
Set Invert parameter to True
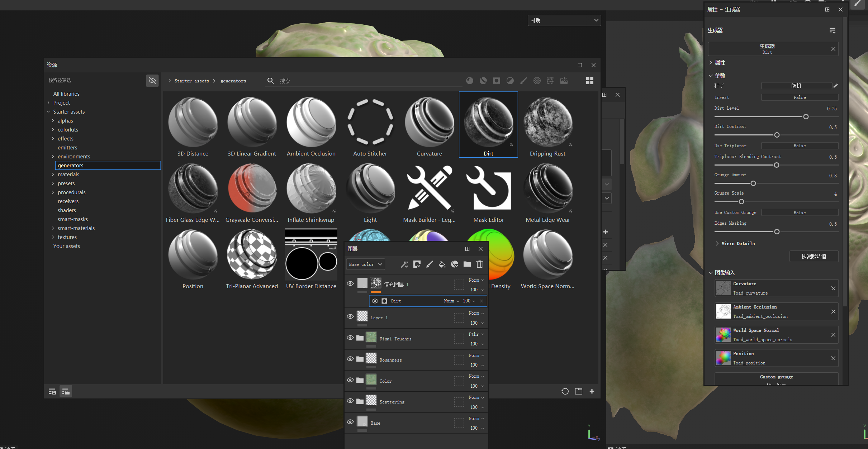(800, 97)
